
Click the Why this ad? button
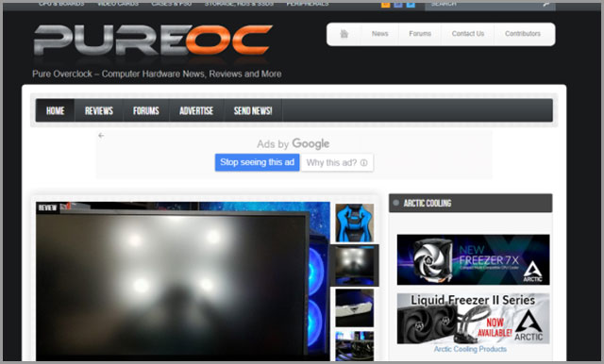click(x=337, y=163)
